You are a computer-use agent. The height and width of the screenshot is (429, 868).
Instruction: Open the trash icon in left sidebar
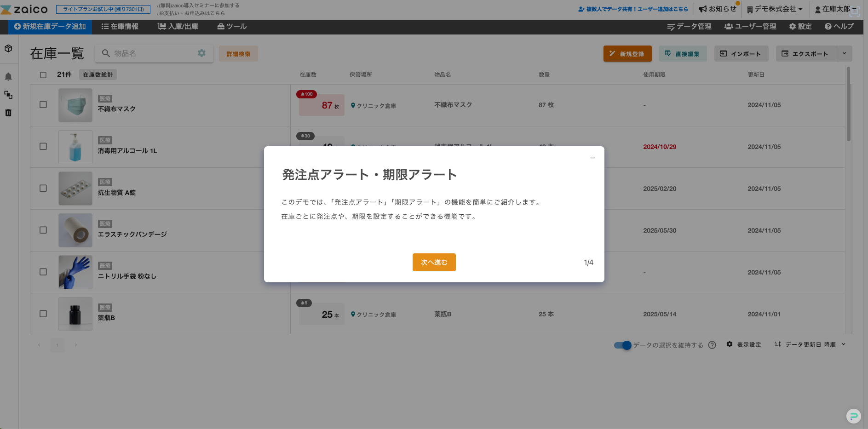click(x=8, y=113)
